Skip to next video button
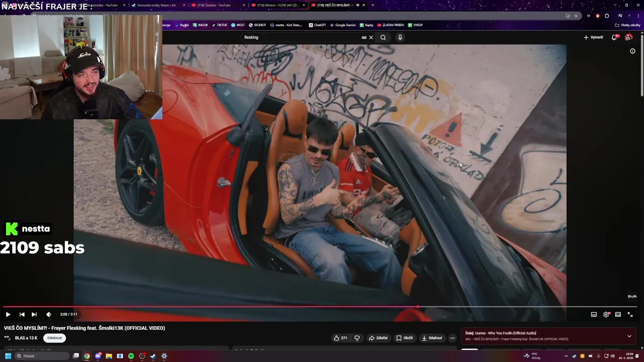Viewport: 644px width, 362px height. click(34, 314)
